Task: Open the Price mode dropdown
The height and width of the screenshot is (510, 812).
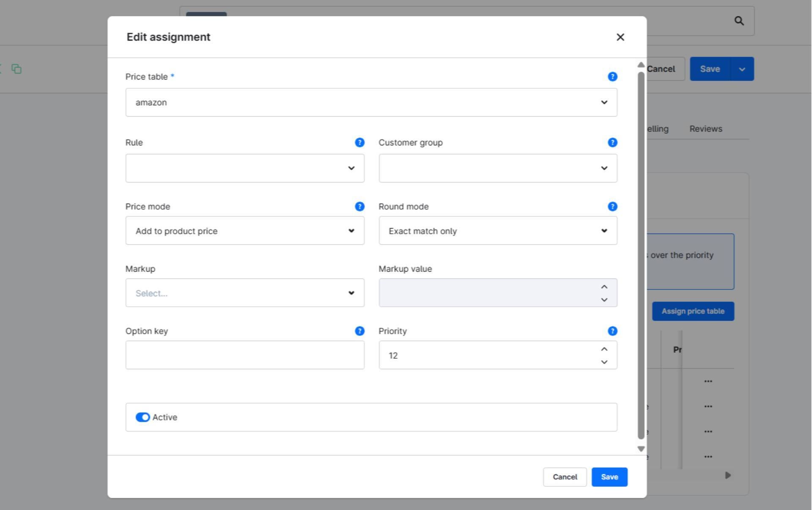Action: 245,231
